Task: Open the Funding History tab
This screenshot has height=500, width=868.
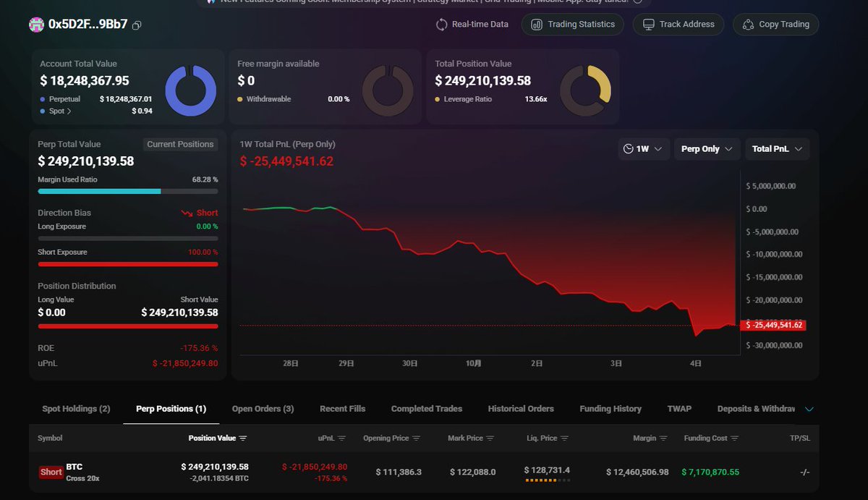Action: 610,409
